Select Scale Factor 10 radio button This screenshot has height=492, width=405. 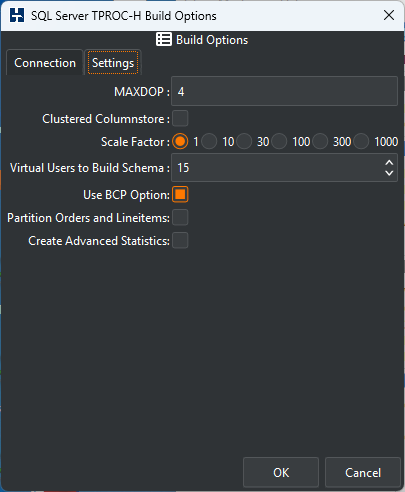tap(209, 142)
